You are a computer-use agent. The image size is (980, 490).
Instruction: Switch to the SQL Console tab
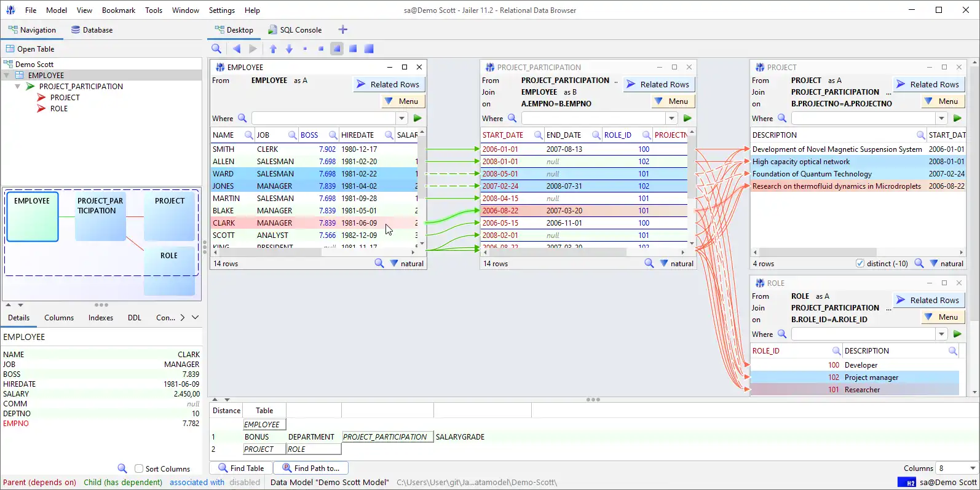point(294,30)
